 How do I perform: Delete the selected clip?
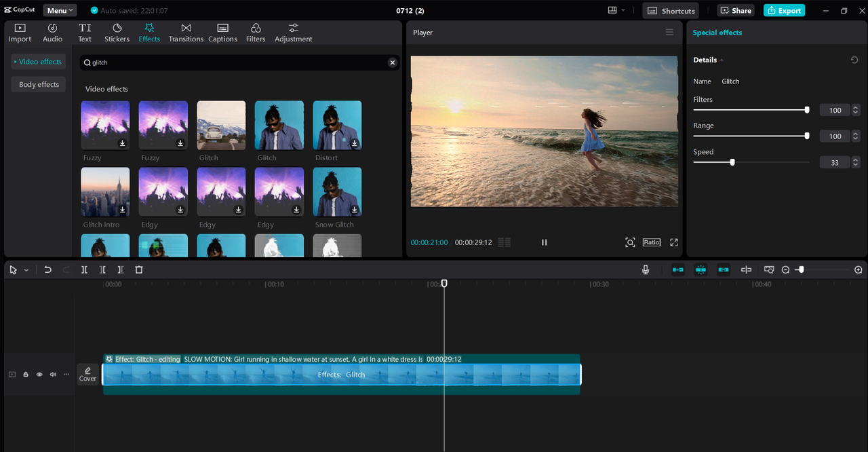pyautogui.click(x=139, y=269)
